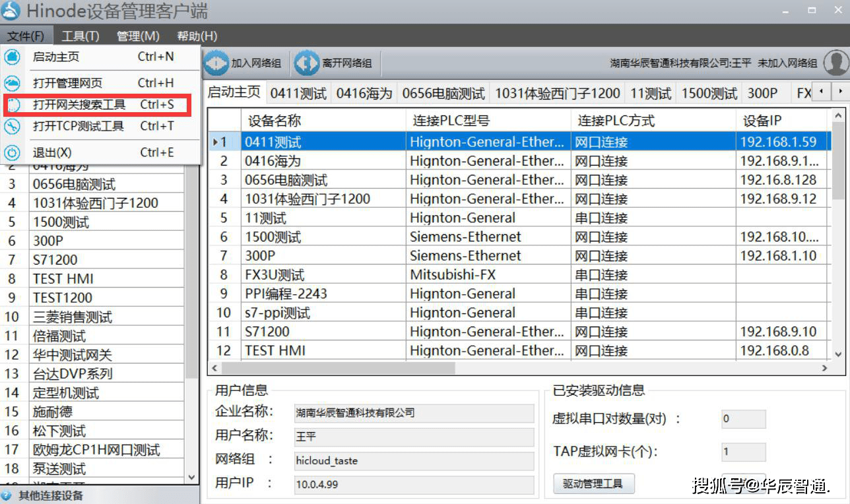
Task: Switch to the 1500测试 tab
Action: (708, 94)
